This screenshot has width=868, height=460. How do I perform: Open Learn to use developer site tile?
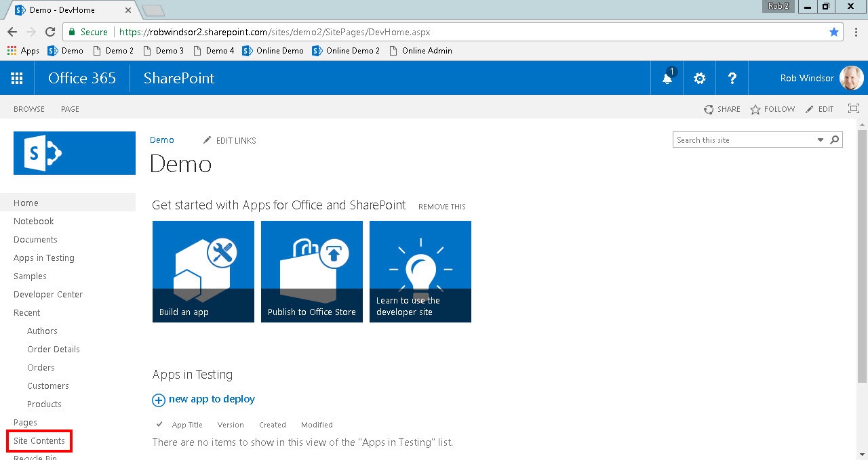coord(420,272)
